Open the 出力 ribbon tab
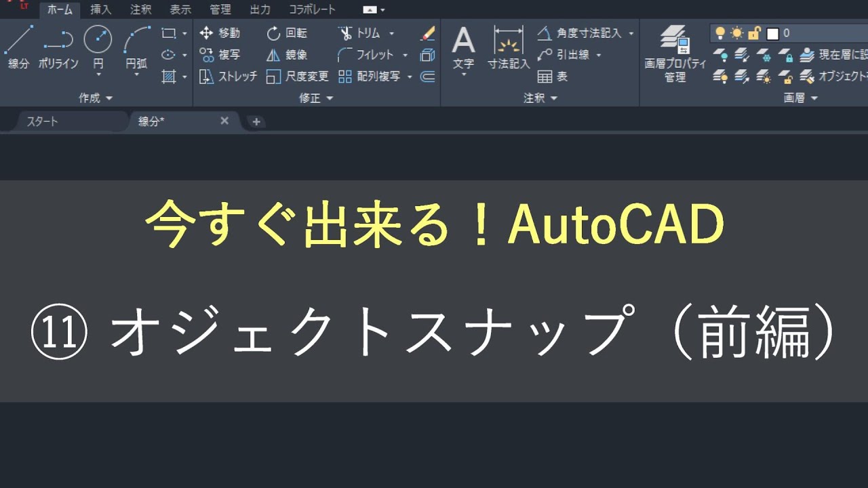 point(260,9)
